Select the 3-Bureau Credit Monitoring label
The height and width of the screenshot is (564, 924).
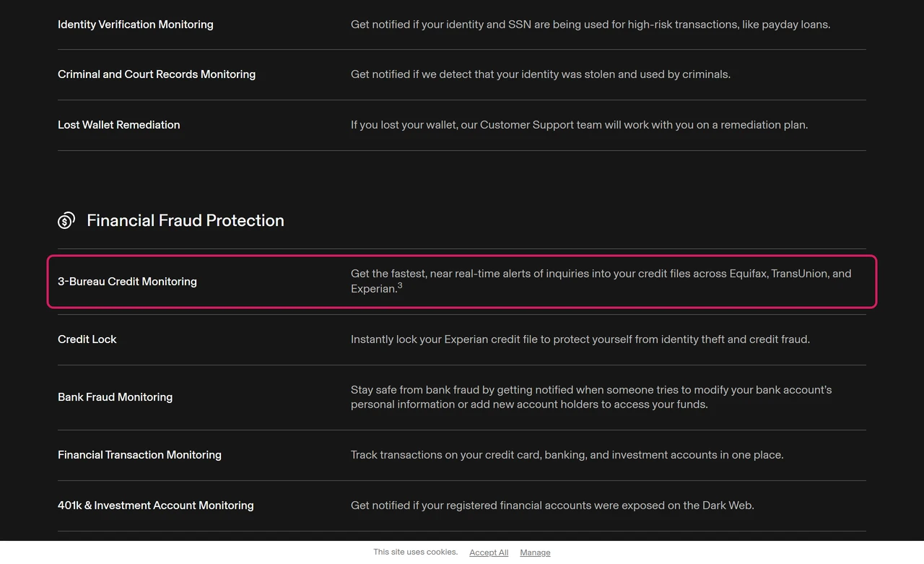coord(127,282)
